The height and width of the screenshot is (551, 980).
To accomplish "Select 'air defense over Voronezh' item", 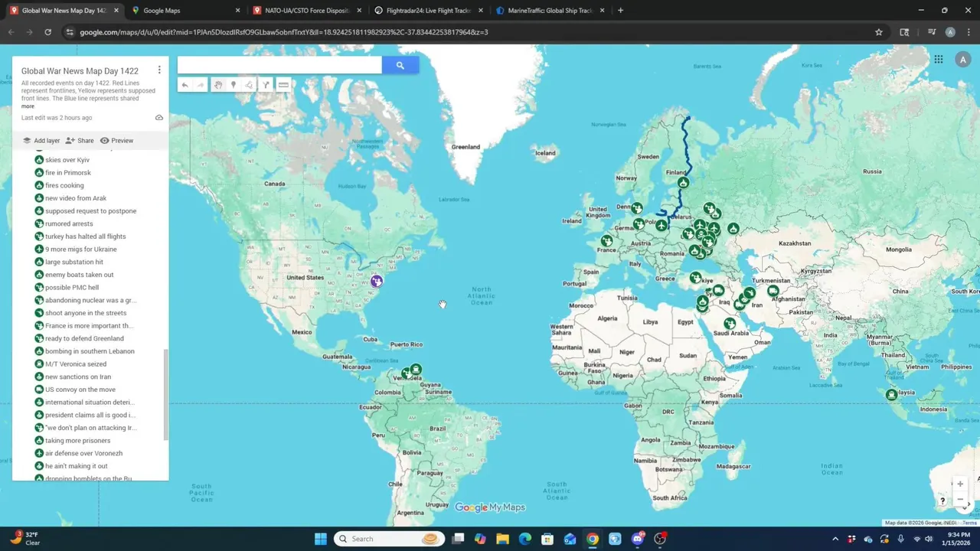I will pyautogui.click(x=84, y=453).
